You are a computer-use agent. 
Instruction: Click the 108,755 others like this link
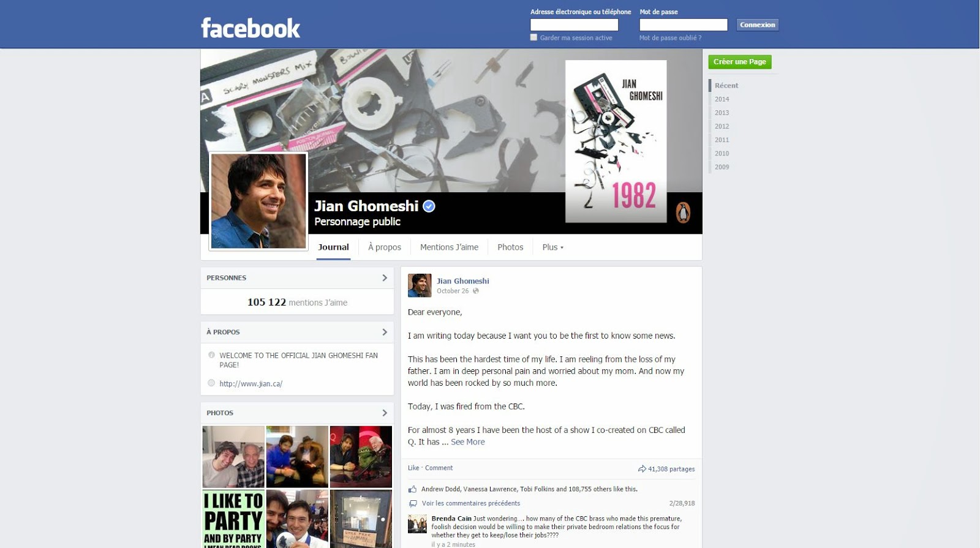(x=603, y=489)
